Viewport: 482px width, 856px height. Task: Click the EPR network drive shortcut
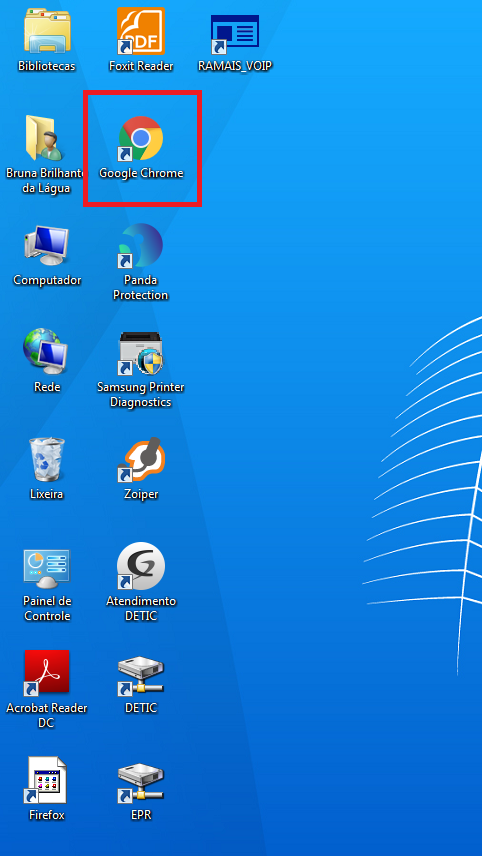(x=141, y=784)
